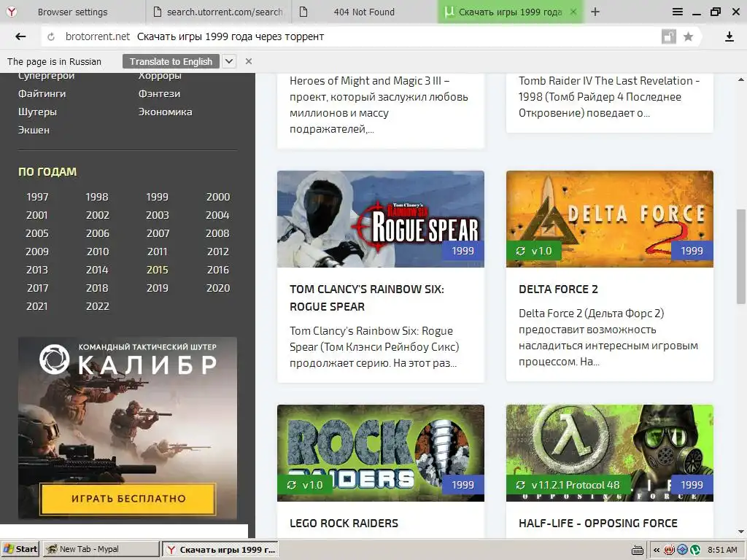This screenshot has height=560, width=747.
Task: Open a new tab with plus button
Action: pyautogui.click(x=595, y=12)
